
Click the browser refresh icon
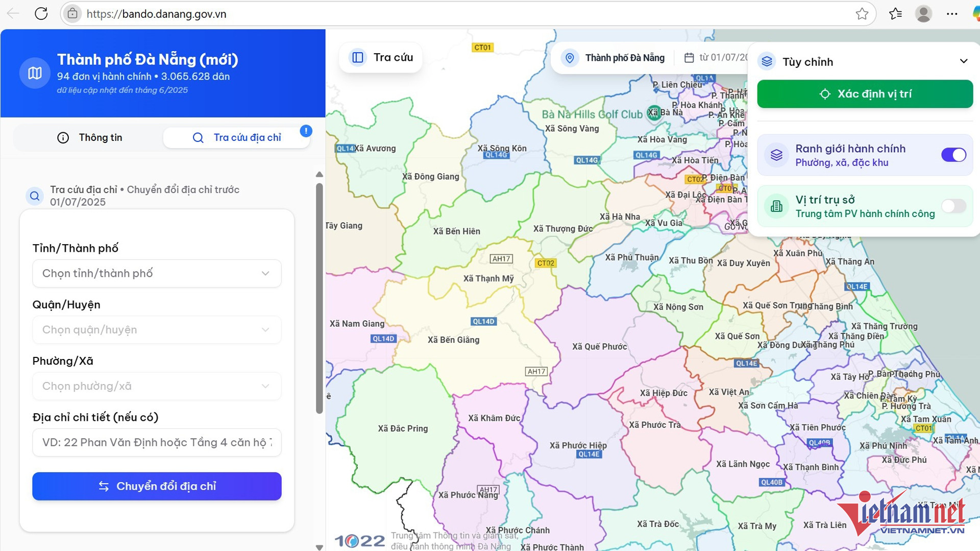click(41, 14)
